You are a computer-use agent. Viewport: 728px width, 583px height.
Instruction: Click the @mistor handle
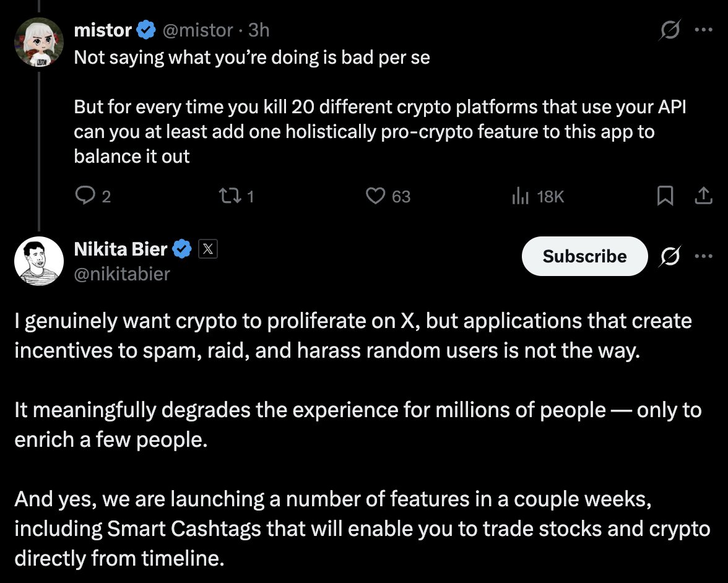pos(197,29)
